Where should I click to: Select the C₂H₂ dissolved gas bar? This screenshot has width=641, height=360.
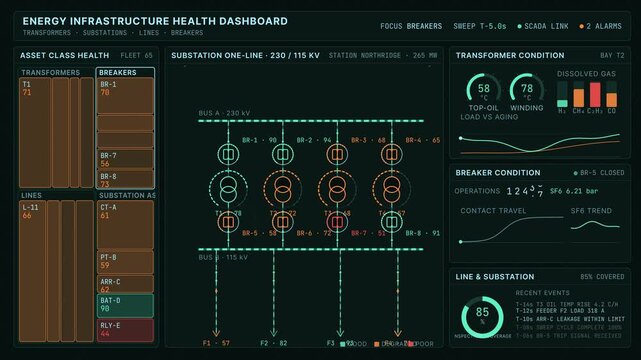tap(595, 94)
